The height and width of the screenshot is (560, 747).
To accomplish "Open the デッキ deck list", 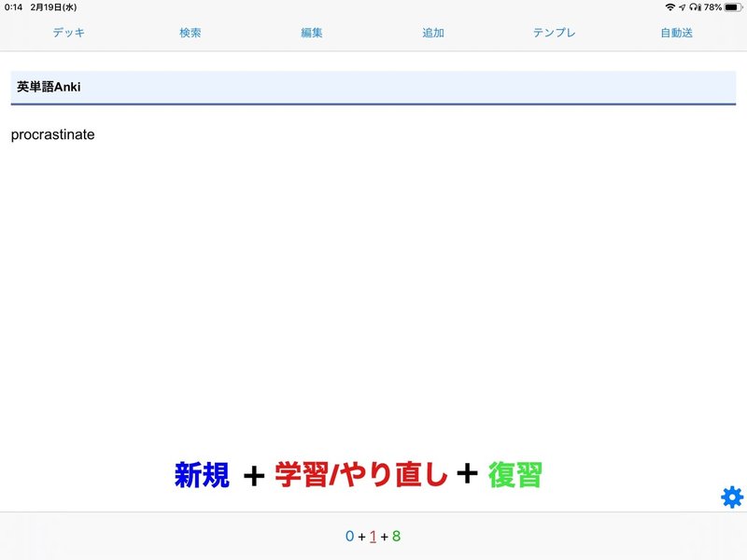I will [68, 33].
